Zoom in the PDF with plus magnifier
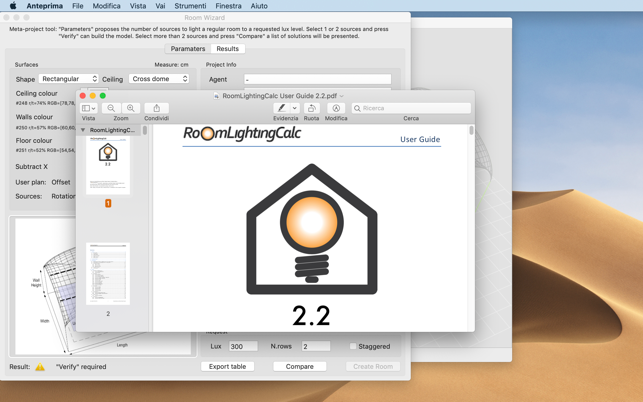The width and height of the screenshot is (643, 402). click(x=130, y=108)
